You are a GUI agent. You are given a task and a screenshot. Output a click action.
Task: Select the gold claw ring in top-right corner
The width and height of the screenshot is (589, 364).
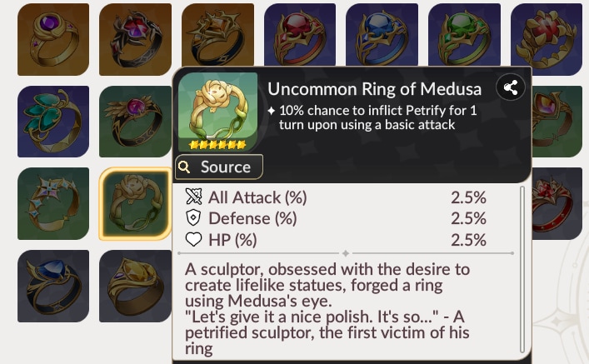point(547,39)
